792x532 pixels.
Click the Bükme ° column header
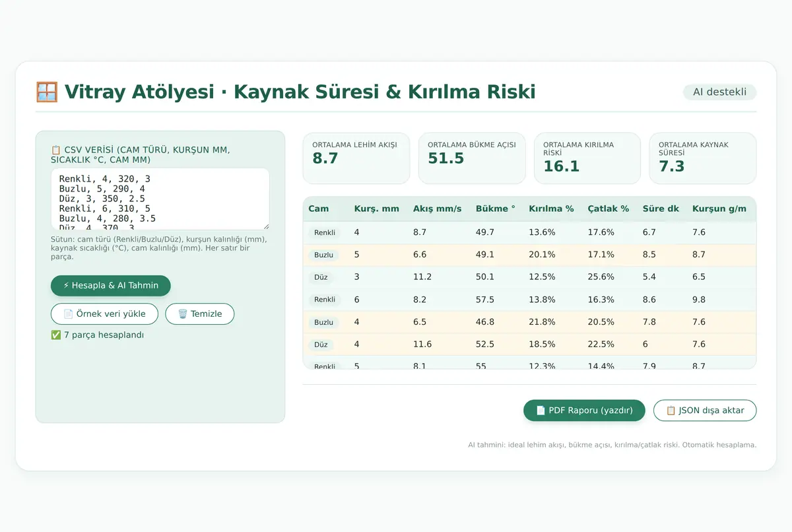pyautogui.click(x=496, y=209)
